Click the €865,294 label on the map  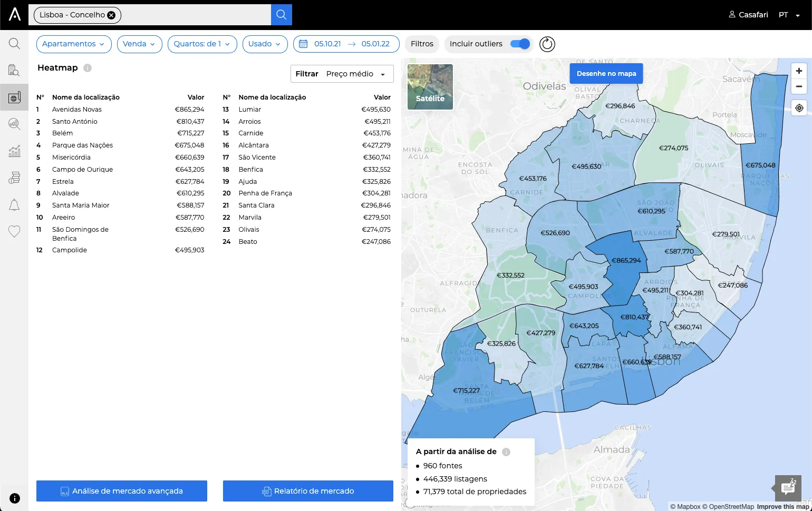(626, 260)
